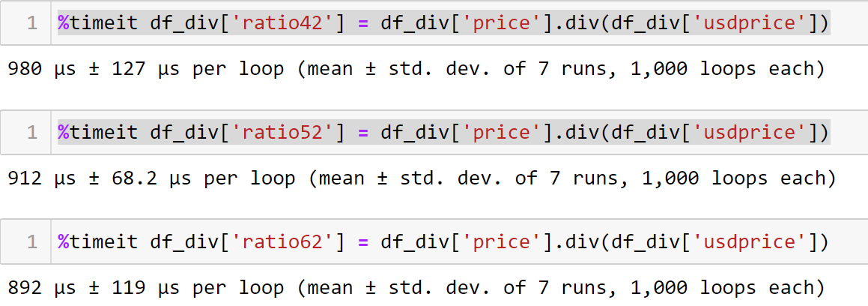Click the output reading 892 µs ± 119 µs
The image size is (868, 306).
coord(415,288)
